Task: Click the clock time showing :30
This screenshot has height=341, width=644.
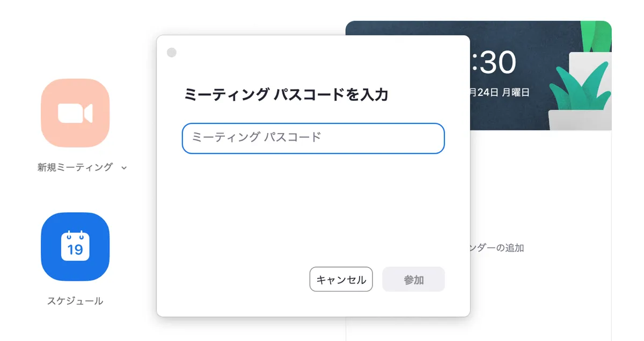Action: tap(494, 63)
